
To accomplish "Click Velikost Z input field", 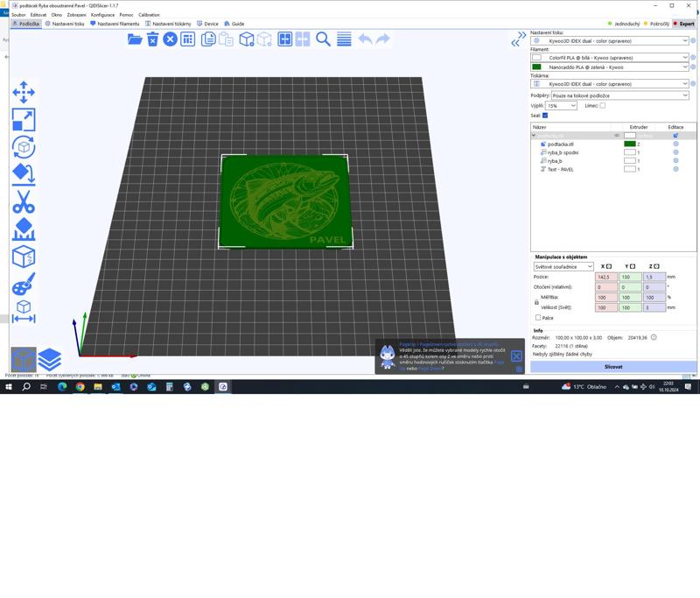I will [654, 307].
